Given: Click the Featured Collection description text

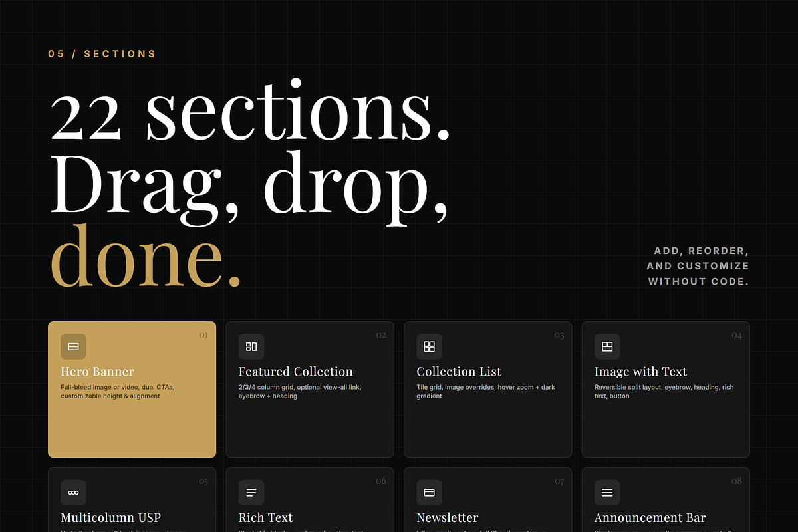Looking at the screenshot, I should [300, 392].
